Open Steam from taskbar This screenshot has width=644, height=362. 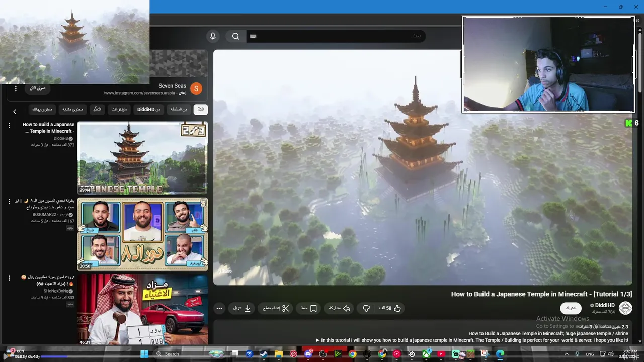tap(264, 354)
